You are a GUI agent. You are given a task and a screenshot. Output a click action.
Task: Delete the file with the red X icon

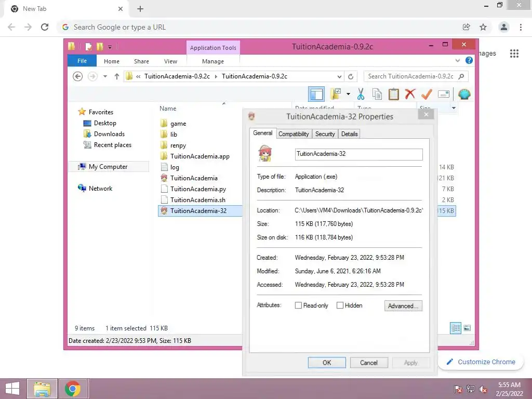tap(410, 94)
